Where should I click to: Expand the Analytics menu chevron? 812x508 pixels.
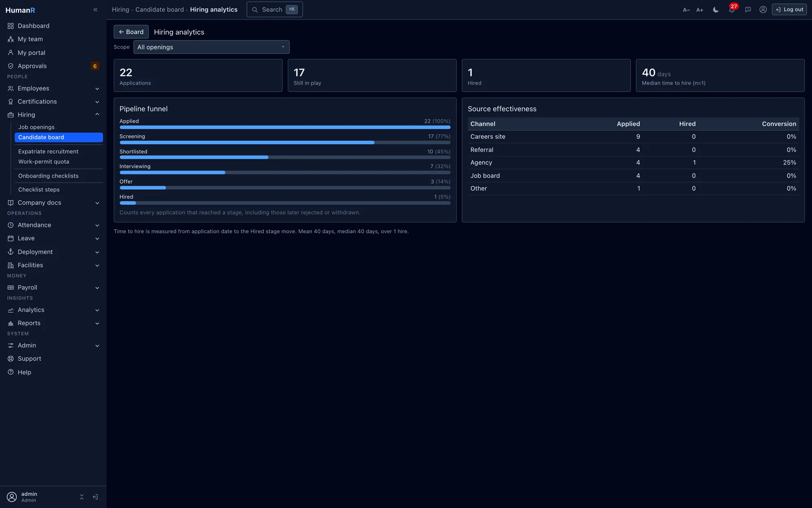tap(97, 310)
